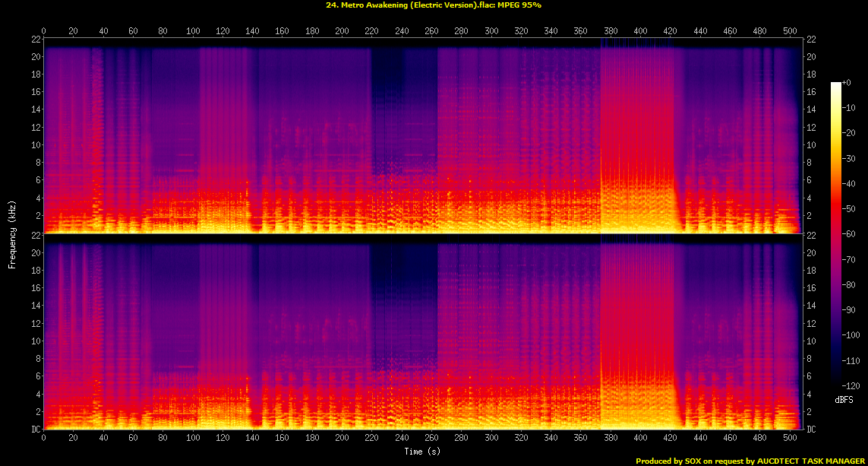
Task: Click the 500 mark on the top time axis
Action: [x=790, y=31]
